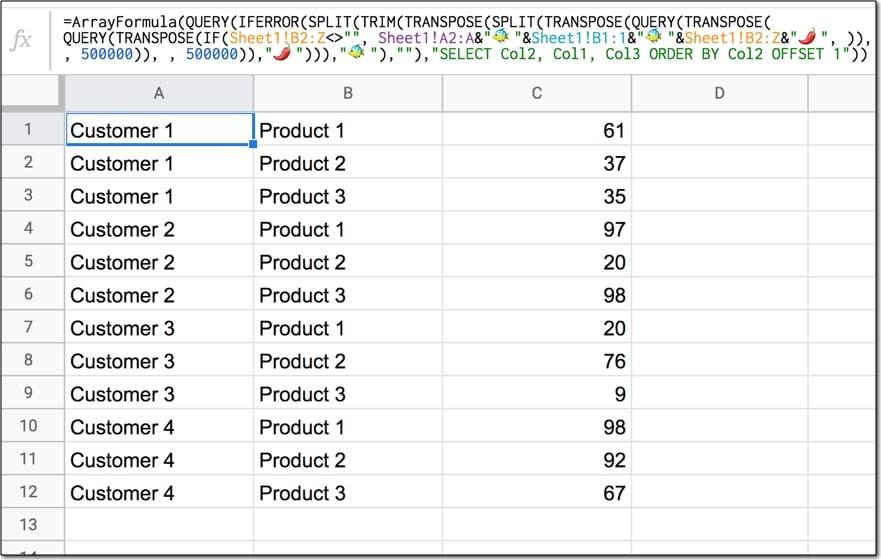Click cell B8 with Product 2
The image size is (881, 560).
click(x=348, y=360)
